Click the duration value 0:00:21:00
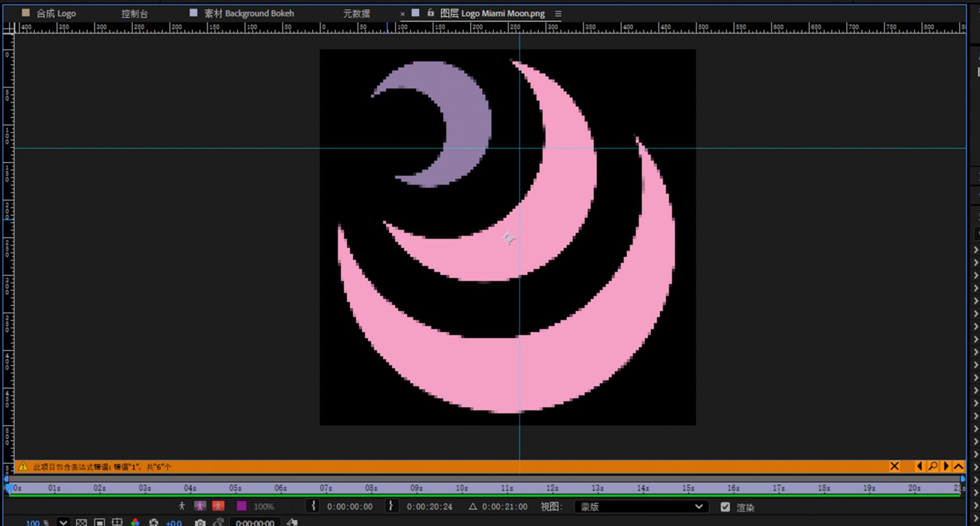980x526 pixels. (x=505, y=507)
